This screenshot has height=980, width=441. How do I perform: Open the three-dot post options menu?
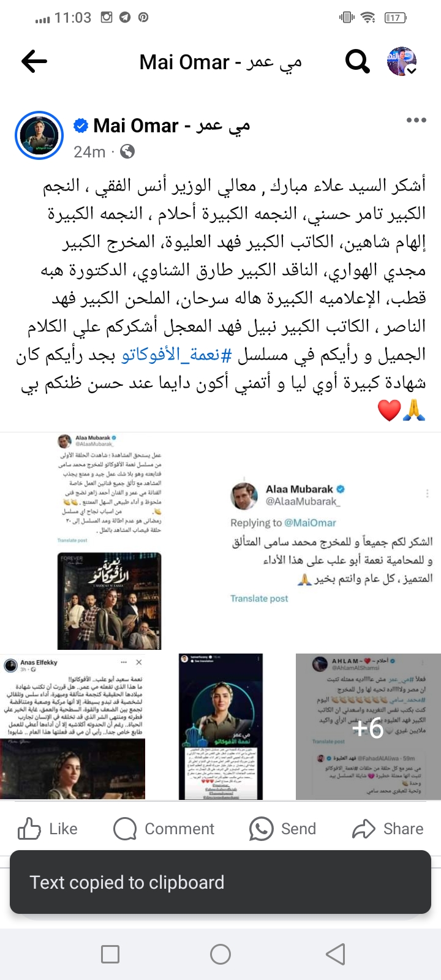click(416, 120)
